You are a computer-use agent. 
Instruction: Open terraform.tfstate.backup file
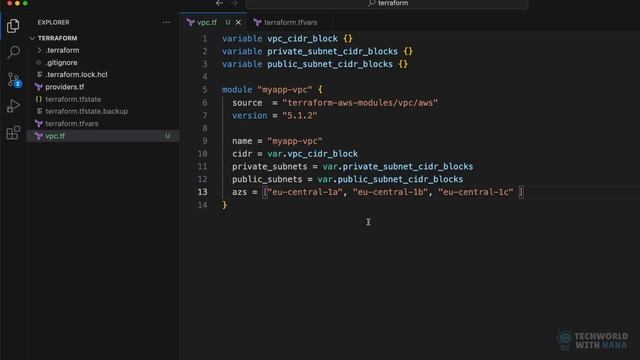click(87, 111)
